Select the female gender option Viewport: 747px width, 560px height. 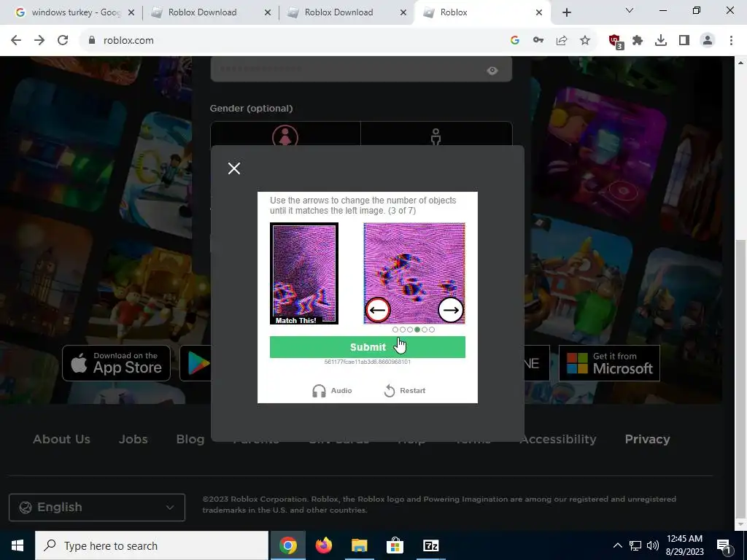(285, 134)
